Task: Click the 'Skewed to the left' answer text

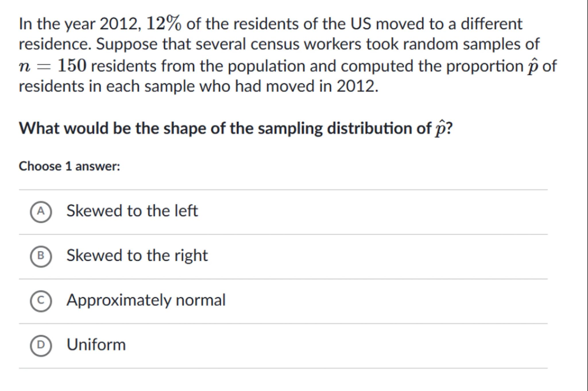Action: (132, 211)
